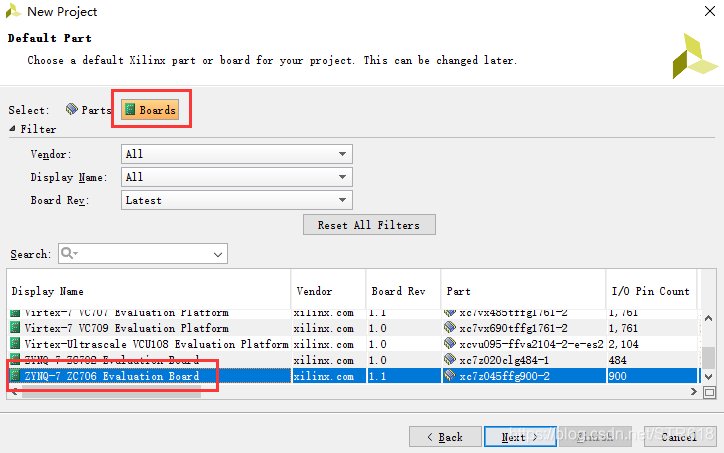Image resolution: width=724 pixels, height=453 pixels.
Task: Proceed with the Next button
Action: click(x=520, y=436)
